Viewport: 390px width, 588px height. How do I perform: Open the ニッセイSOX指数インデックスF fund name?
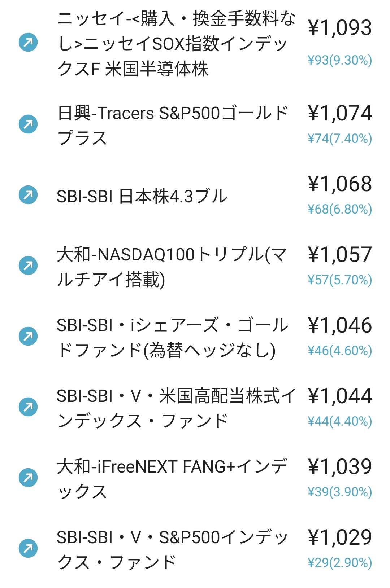tap(176, 43)
